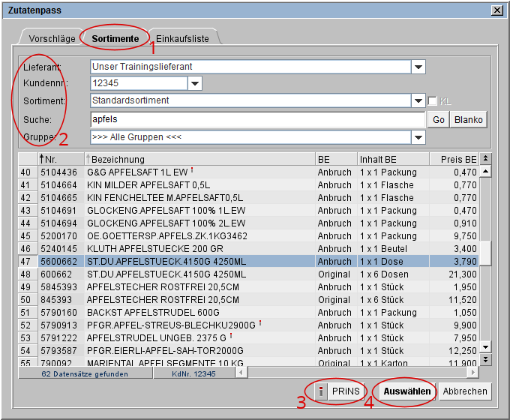Open the Einkaufsliste tab
Screen dimensions: 510x420
183,37
